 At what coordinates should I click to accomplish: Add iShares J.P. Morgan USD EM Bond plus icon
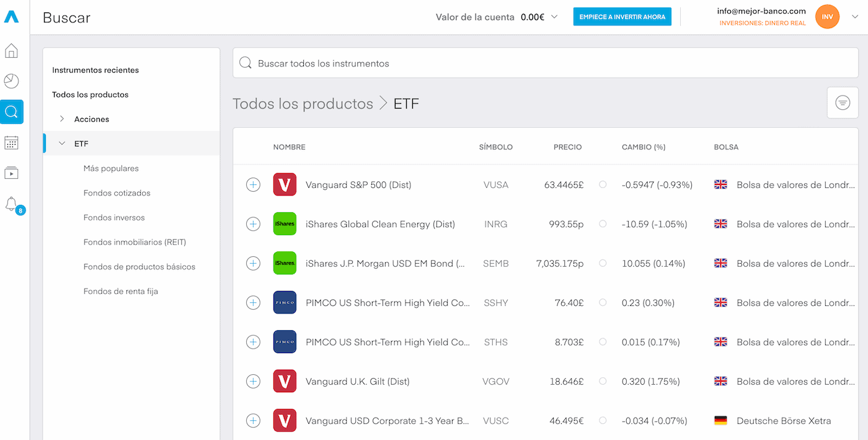point(253,263)
